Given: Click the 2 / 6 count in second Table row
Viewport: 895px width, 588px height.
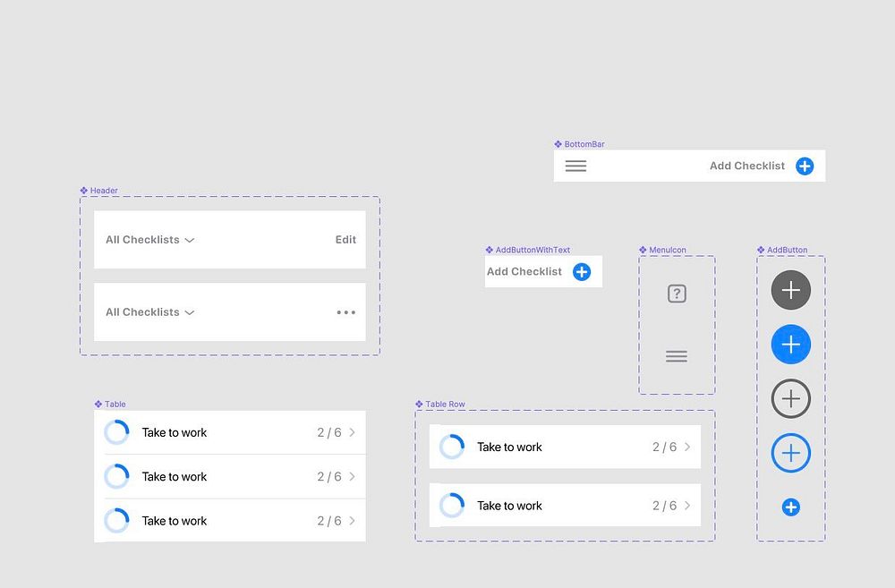Looking at the screenshot, I should [x=329, y=477].
